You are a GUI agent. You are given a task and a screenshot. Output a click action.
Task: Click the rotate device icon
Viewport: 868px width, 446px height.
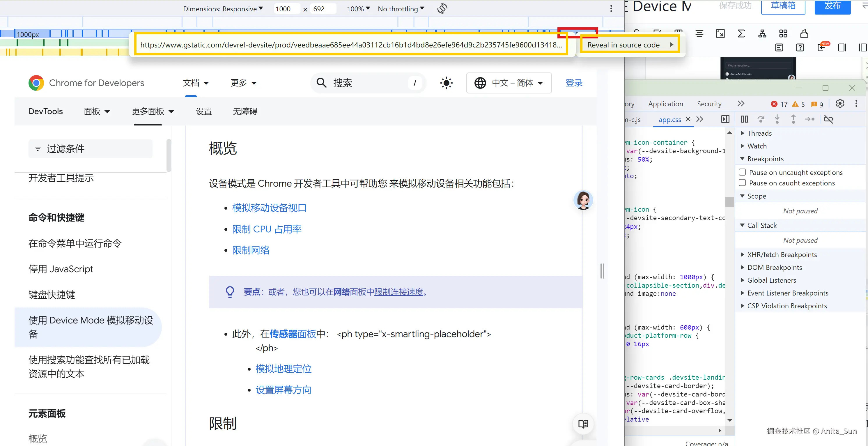coord(442,9)
